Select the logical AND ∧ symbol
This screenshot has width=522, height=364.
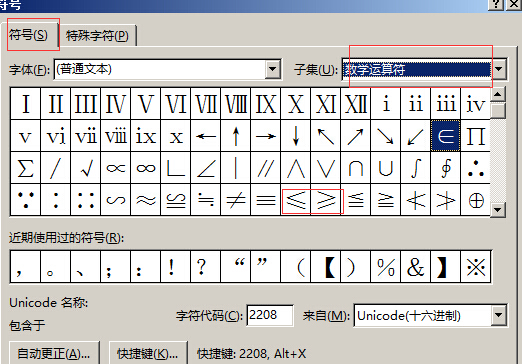[296, 168]
